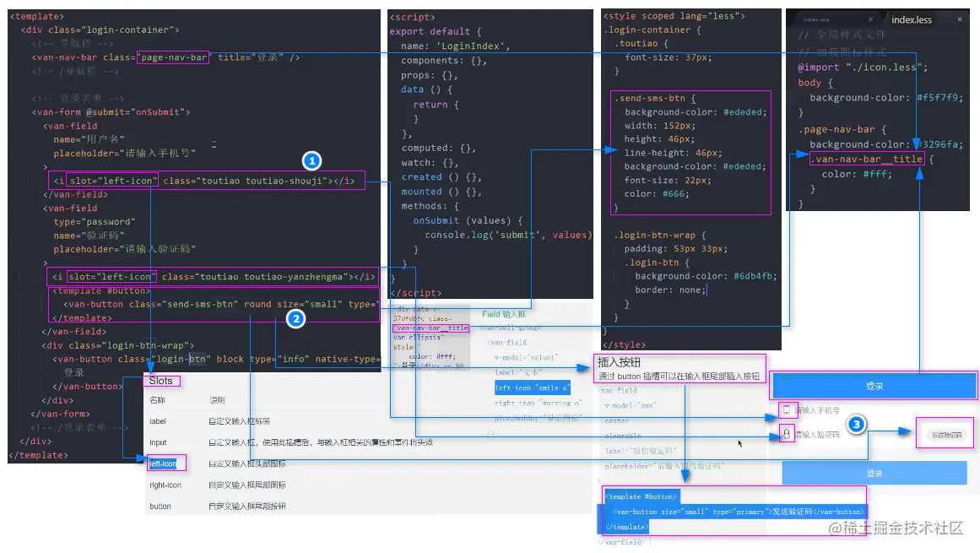
Task: Close the index.vue editor tab
Action: click(x=870, y=19)
